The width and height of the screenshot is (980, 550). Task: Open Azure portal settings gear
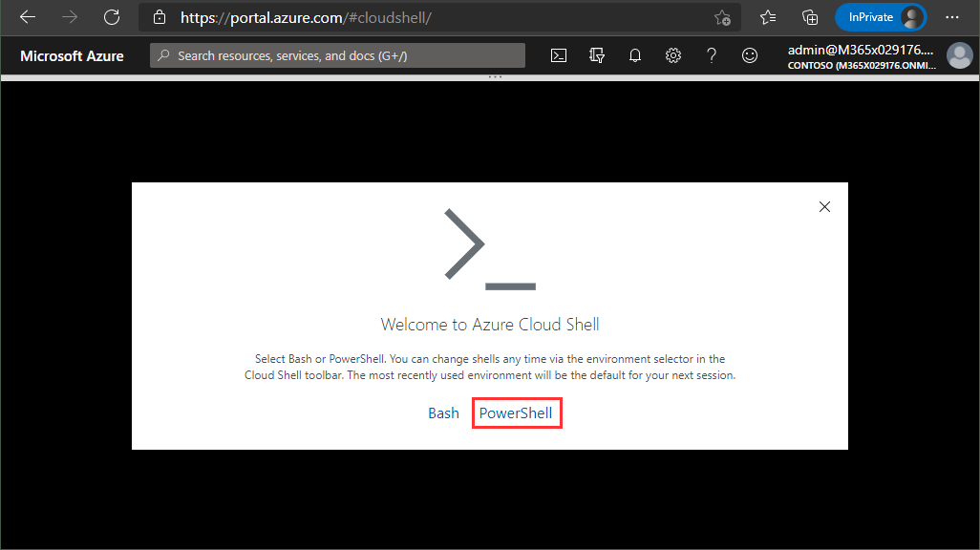tap(673, 55)
